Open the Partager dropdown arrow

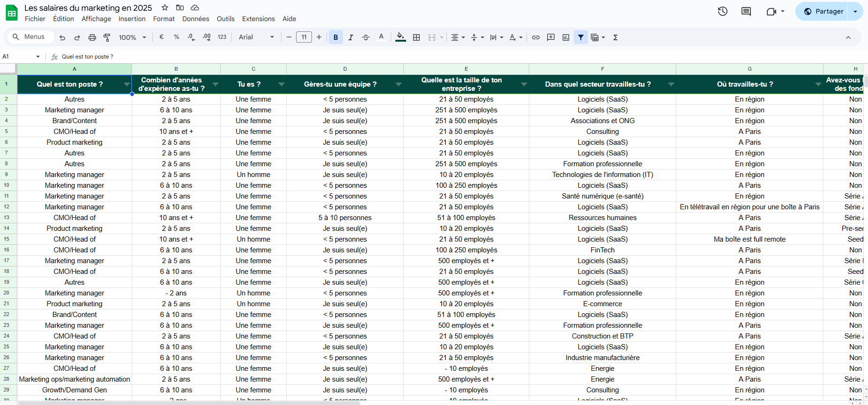855,11
